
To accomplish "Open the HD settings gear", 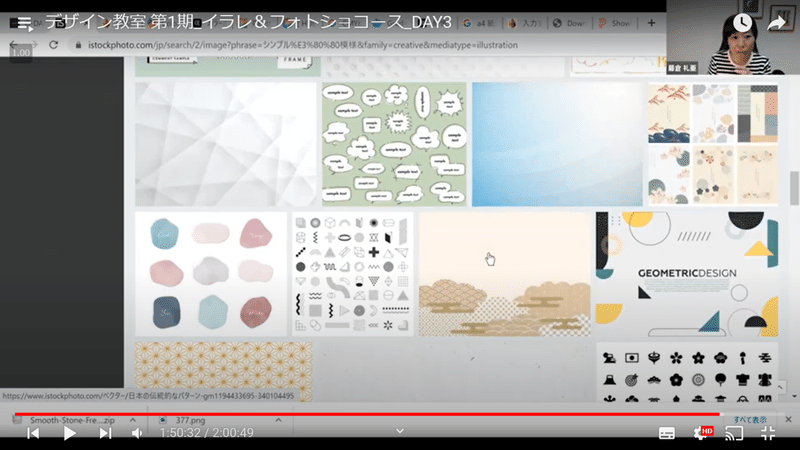I will coord(703,433).
